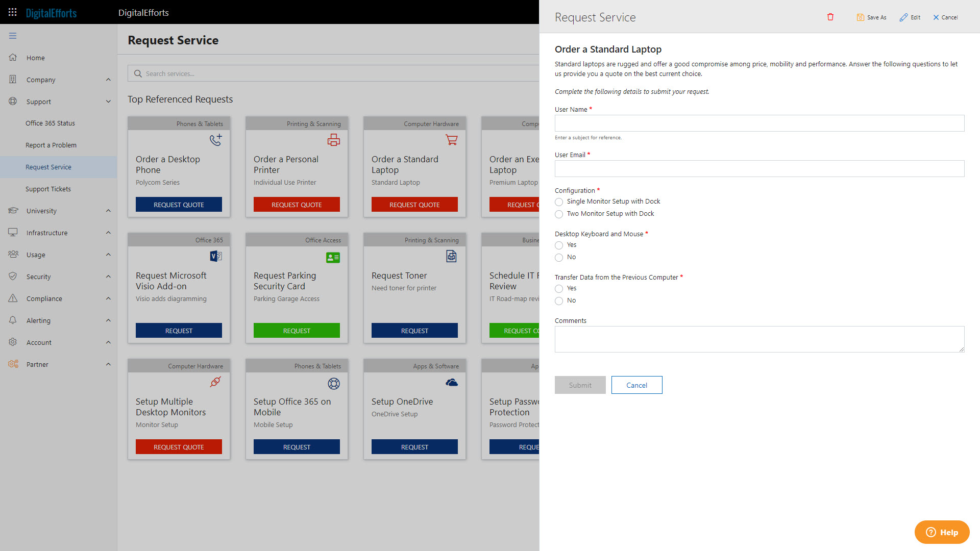Click the Cancel button on the form
This screenshot has width=980, height=551.
638,385
